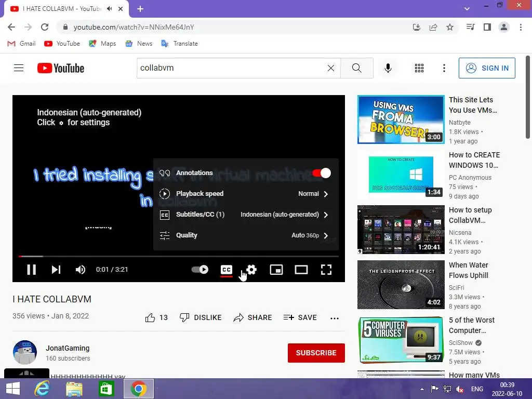Open the Quality submenu

246,235
